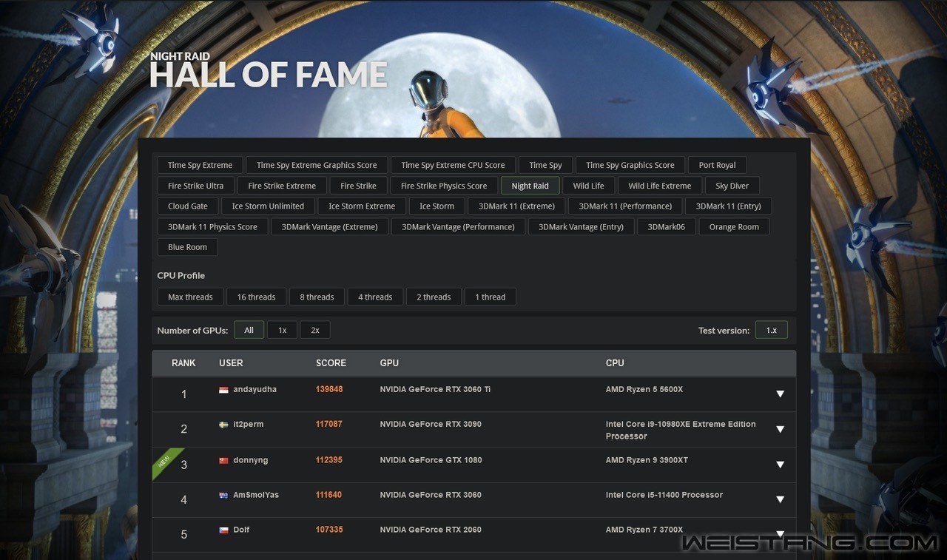Open Wild Life Extreme leaderboard

click(x=660, y=186)
